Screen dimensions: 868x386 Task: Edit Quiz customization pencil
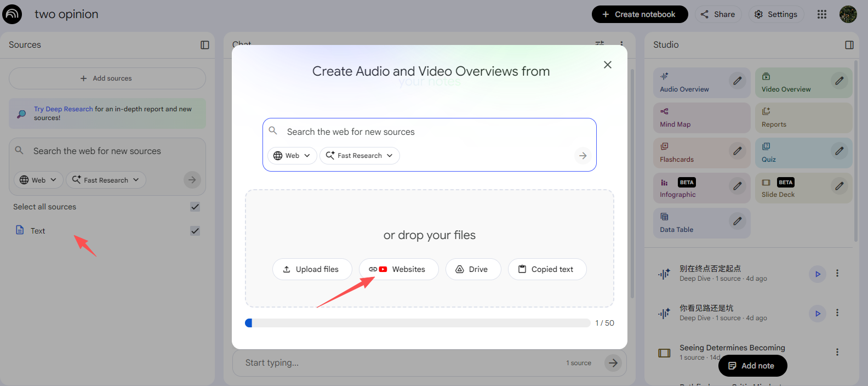point(840,151)
